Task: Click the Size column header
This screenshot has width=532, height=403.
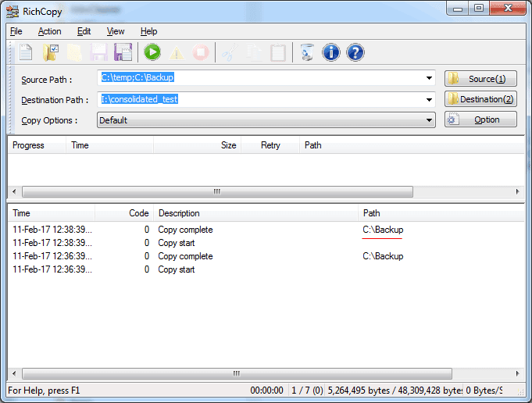Action: (198, 145)
